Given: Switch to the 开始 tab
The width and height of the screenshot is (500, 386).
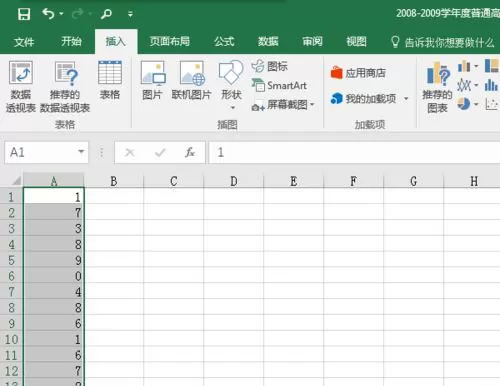Looking at the screenshot, I should [71, 41].
